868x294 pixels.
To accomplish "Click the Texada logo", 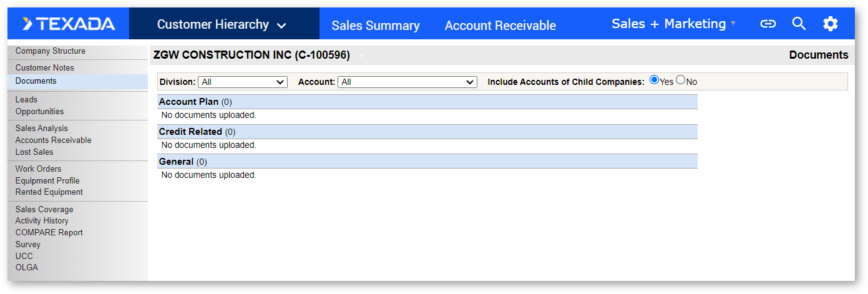I will (69, 24).
